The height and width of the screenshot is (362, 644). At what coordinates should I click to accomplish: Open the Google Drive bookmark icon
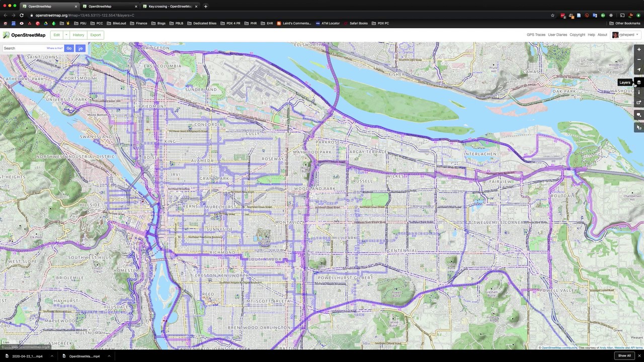(x=45, y=23)
